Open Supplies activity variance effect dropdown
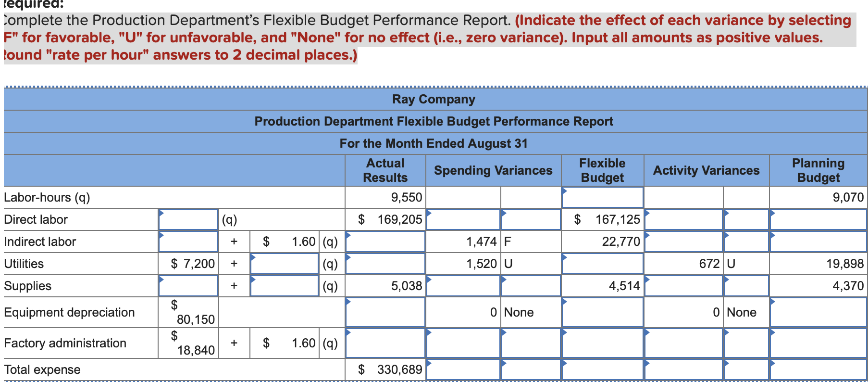Viewport: 868px width, 382px height. [746, 286]
